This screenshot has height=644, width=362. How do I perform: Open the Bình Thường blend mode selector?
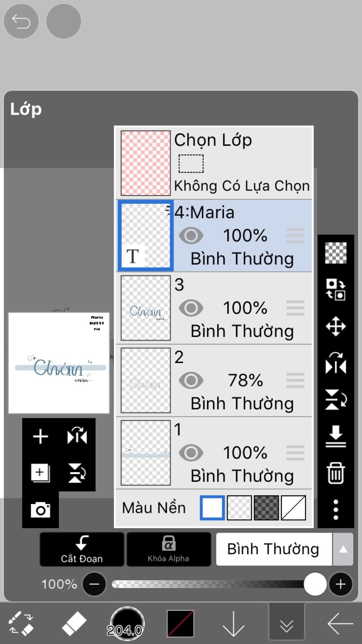pos(274,549)
